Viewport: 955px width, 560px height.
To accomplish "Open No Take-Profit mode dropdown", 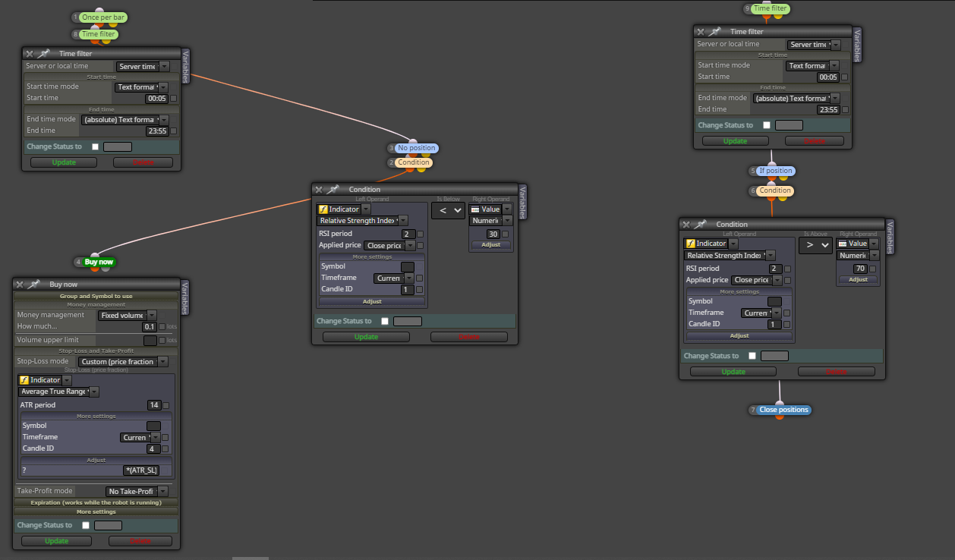I will tap(137, 491).
